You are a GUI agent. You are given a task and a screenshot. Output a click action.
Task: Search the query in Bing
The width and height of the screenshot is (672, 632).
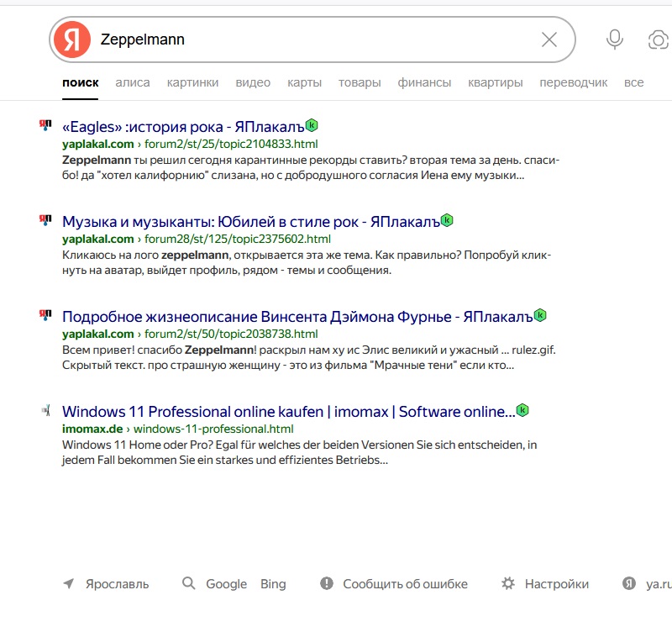[273, 584]
